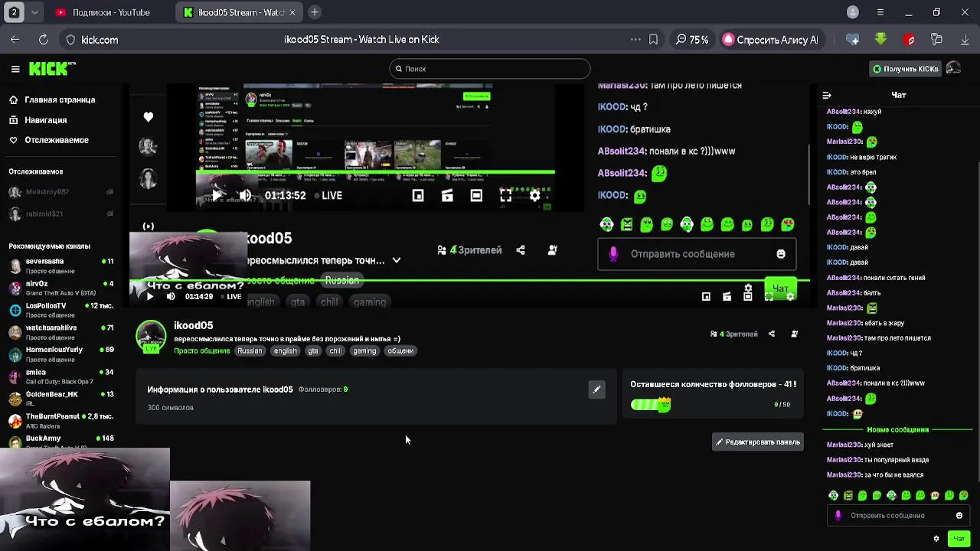The width and height of the screenshot is (980, 551).
Task: Collapse the chat panel with arrow icon
Action: pos(827,96)
